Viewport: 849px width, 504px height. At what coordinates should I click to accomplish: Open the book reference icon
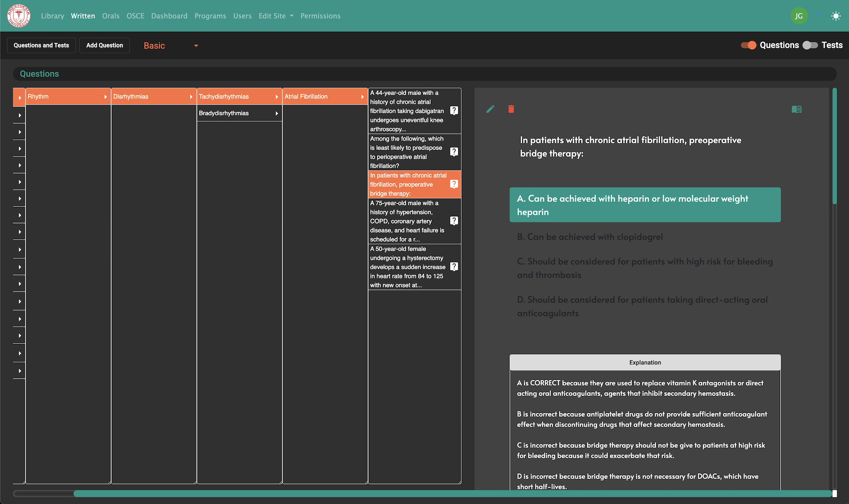point(796,109)
